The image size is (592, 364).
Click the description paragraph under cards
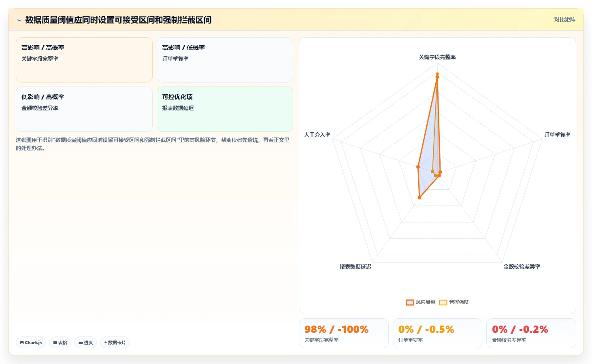tap(153, 144)
